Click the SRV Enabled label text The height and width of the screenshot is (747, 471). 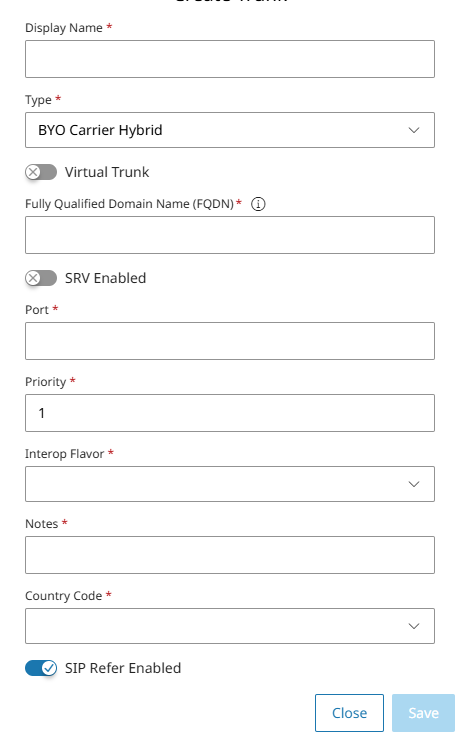coord(106,278)
